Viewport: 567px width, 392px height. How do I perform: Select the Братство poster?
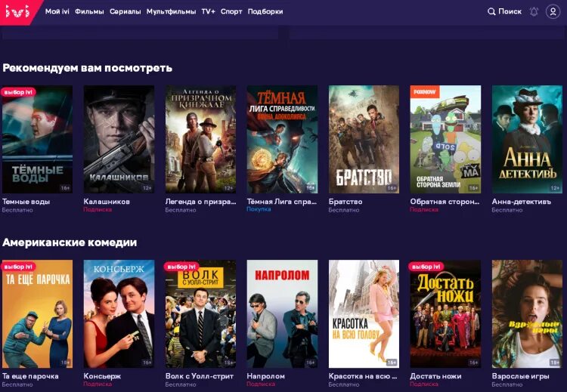pyautogui.click(x=364, y=139)
